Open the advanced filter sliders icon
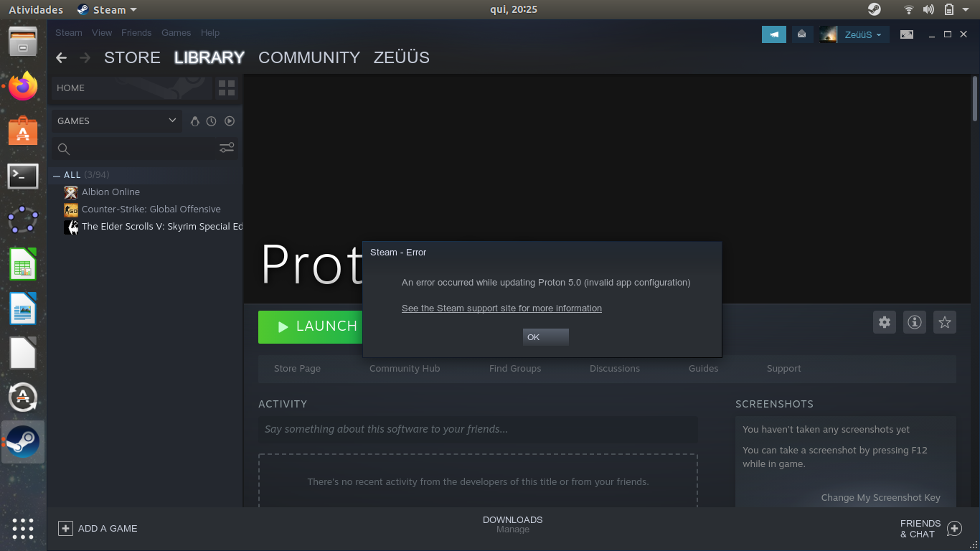Viewport: 980px width, 551px height. click(227, 148)
